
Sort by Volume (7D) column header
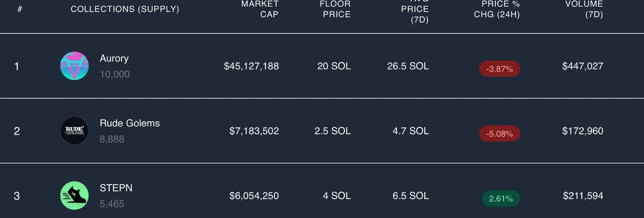click(584, 9)
